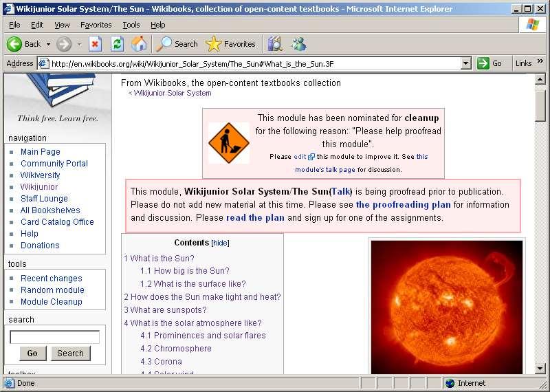This screenshot has height=392, width=550.
Task: Click the green Go arrow button
Action: pos(483,63)
